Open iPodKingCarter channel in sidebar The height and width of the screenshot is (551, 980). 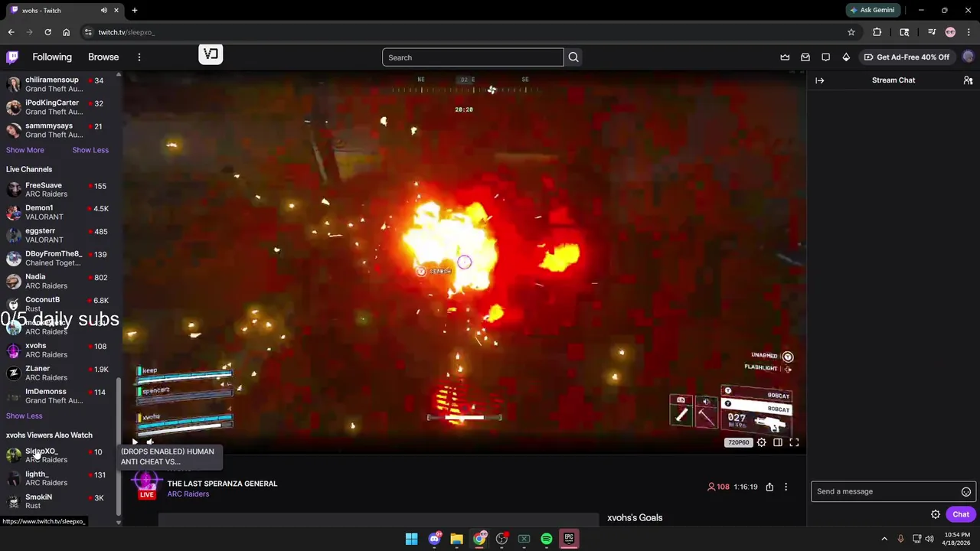point(60,107)
